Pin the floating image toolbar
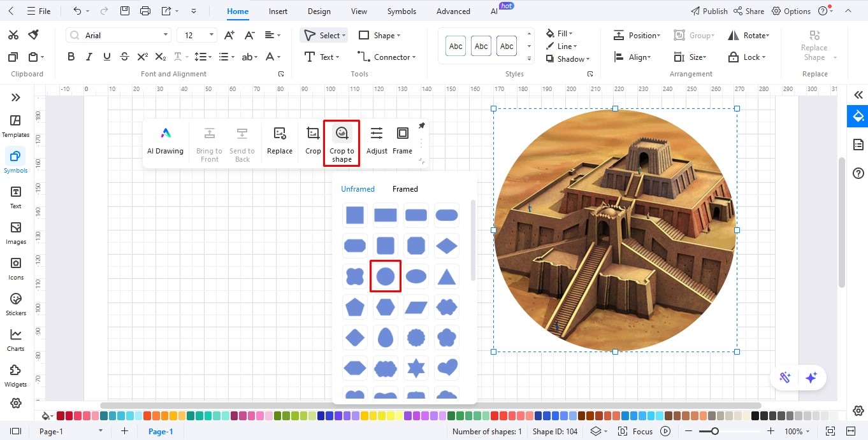This screenshot has width=868, height=440. click(421, 125)
